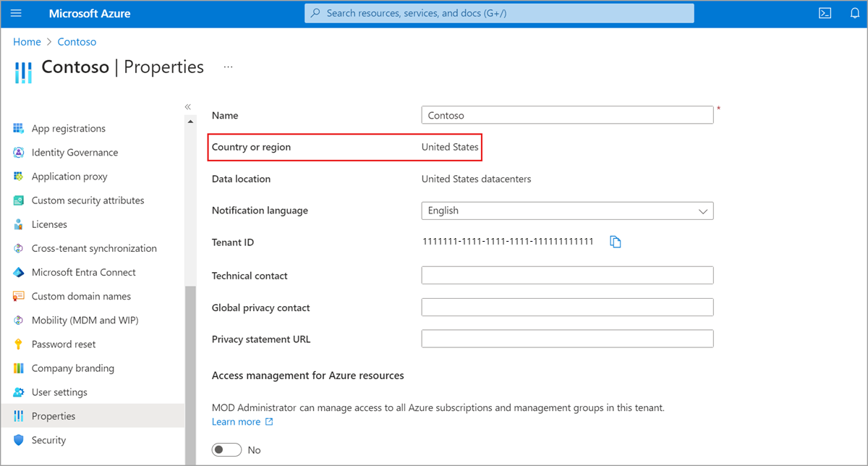Collapse the left sidebar menu

pyautogui.click(x=187, y=107)
